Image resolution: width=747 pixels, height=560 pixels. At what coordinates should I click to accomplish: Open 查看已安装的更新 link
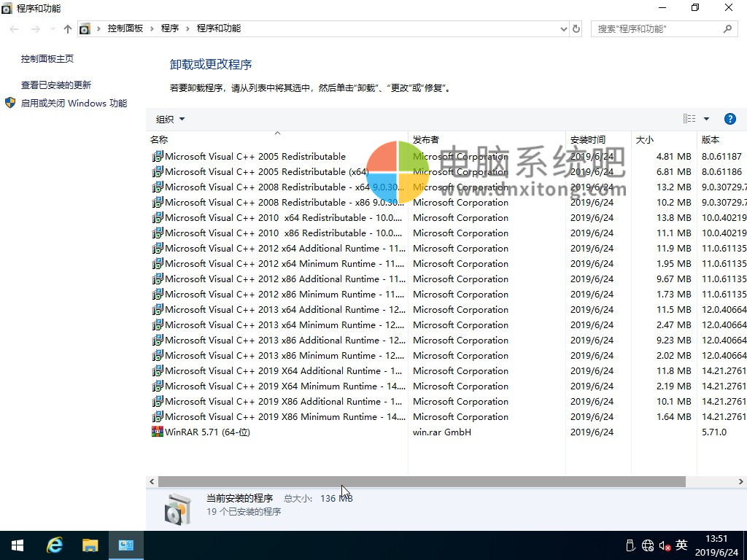pos(55,85)
